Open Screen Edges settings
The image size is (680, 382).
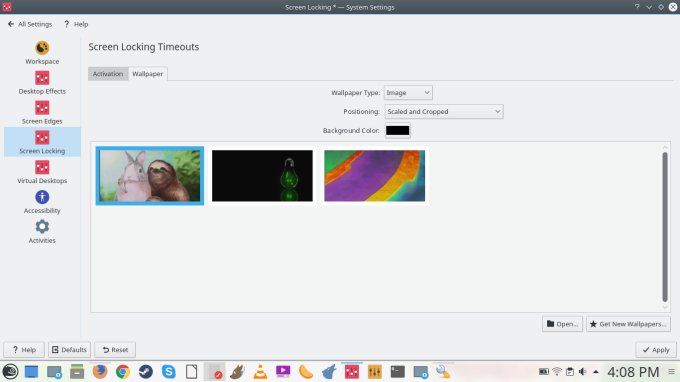(x=42, y=112)
